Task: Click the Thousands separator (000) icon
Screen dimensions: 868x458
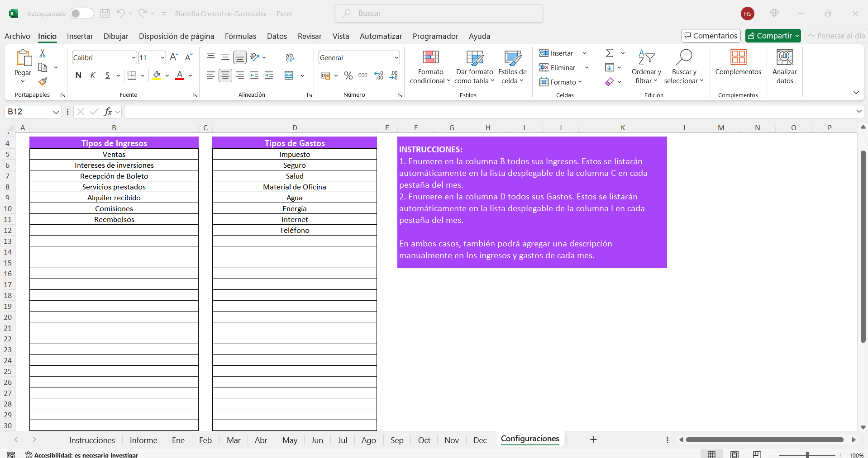Action: pyautogui.click(x=363, y=76)
